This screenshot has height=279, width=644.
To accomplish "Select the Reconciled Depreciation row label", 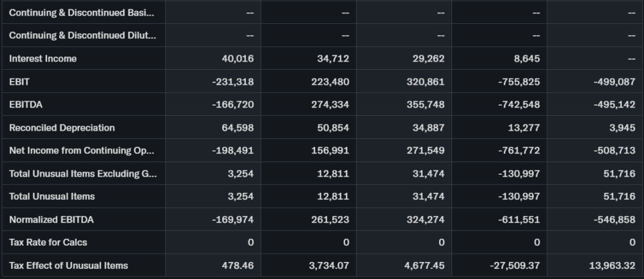I will (x=62, y=128).
